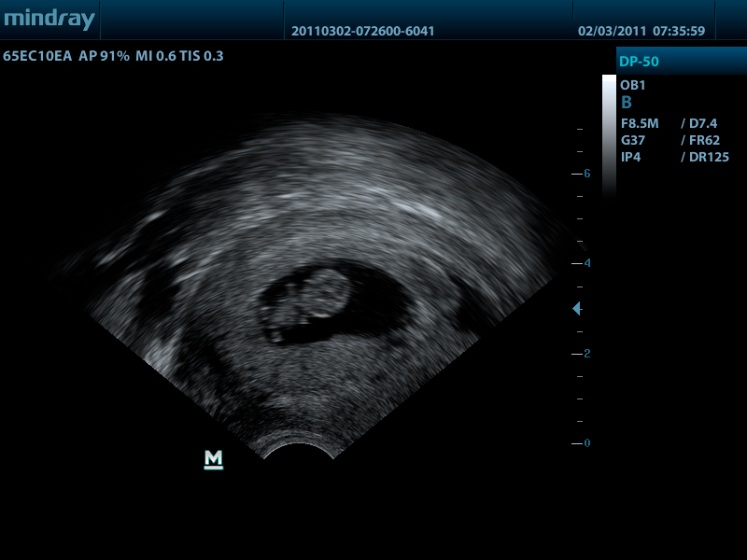
Task: Click the AP 91% acoustic power value
Action: coord(104,56)
